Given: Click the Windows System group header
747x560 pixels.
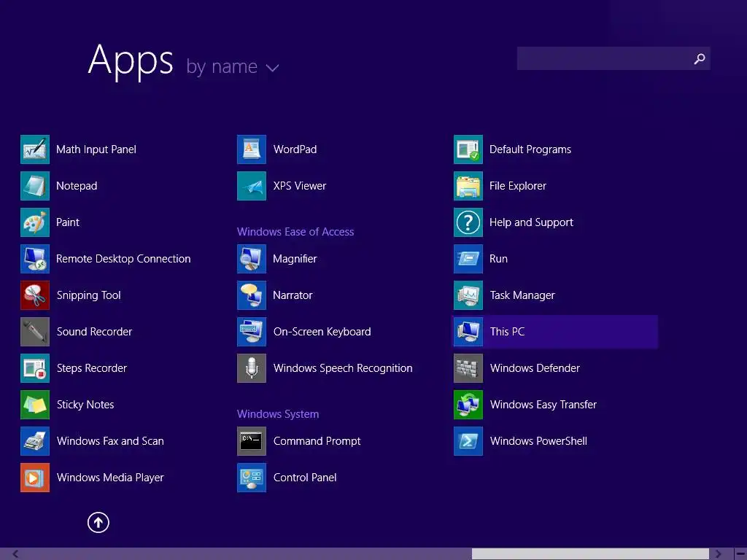Looking at the screenshot, I should (278, 414).
